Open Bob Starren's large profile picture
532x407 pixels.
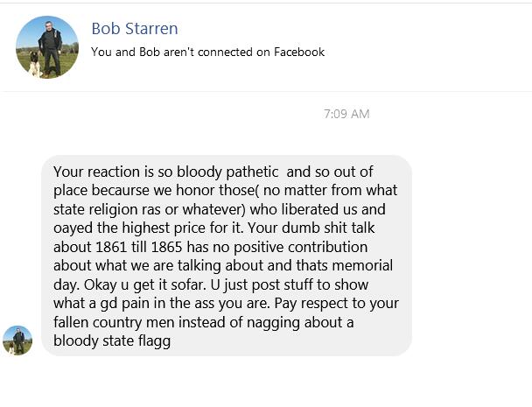coord(47,47)
